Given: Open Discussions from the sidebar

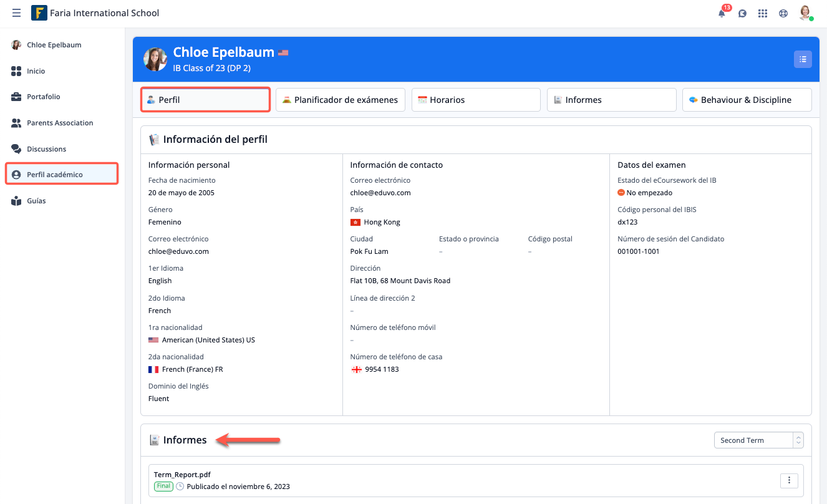Looking at the screenshot, I should [x=46, y=149].
